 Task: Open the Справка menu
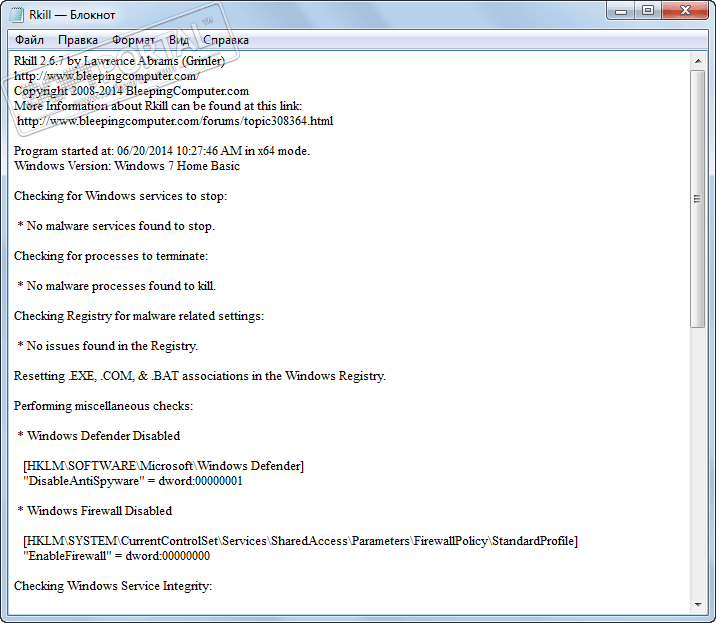click(226, 40)
